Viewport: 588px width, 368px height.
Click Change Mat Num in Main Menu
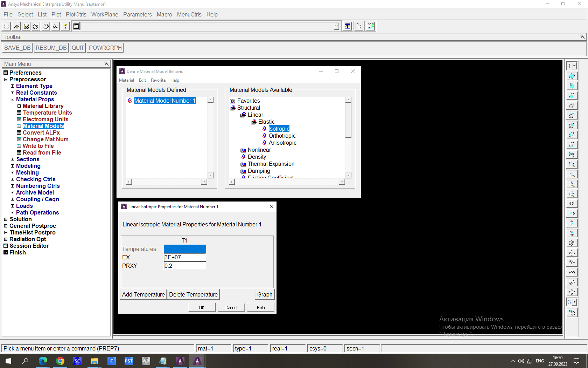45,139
